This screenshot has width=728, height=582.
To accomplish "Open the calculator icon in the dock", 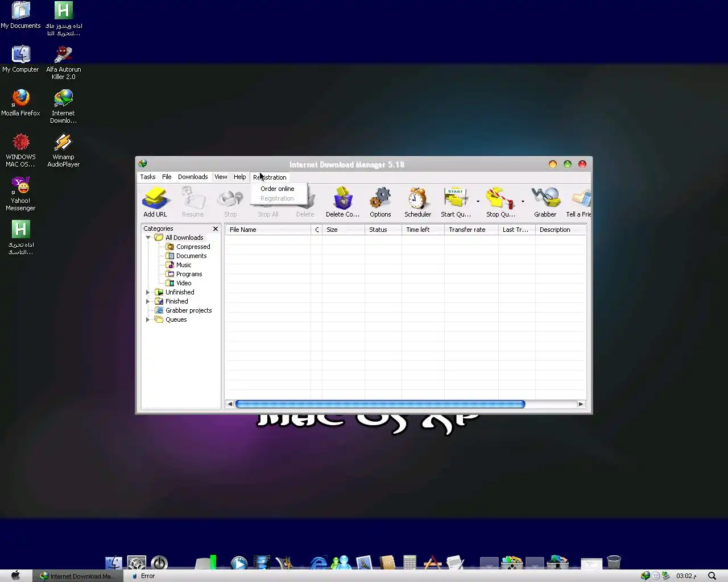I will pos(409,562).
